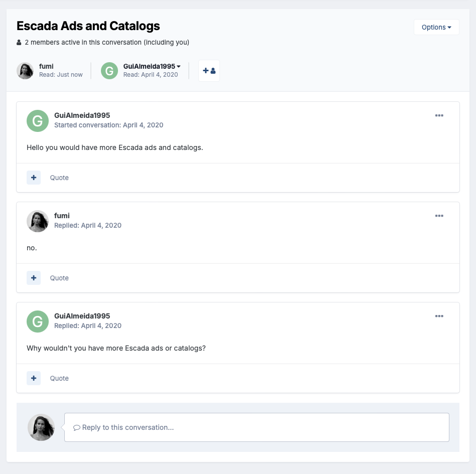Click GuiAlmeida1995 username on the last reply
Image resolution: width=476 pixels, height=474 pixels.
tap(82, 316)
